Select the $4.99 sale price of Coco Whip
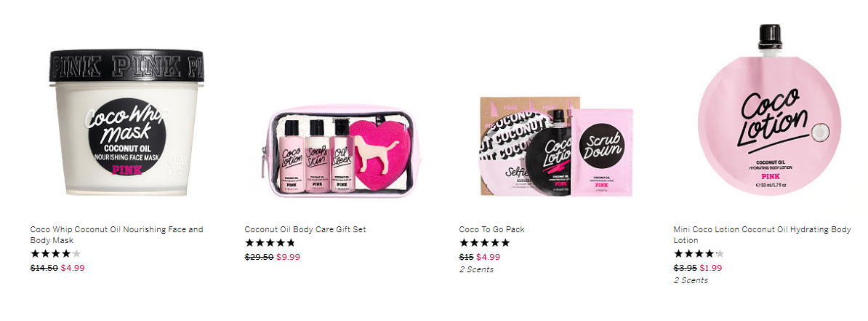This screenshot has height=321, width=868. (73, 268)
